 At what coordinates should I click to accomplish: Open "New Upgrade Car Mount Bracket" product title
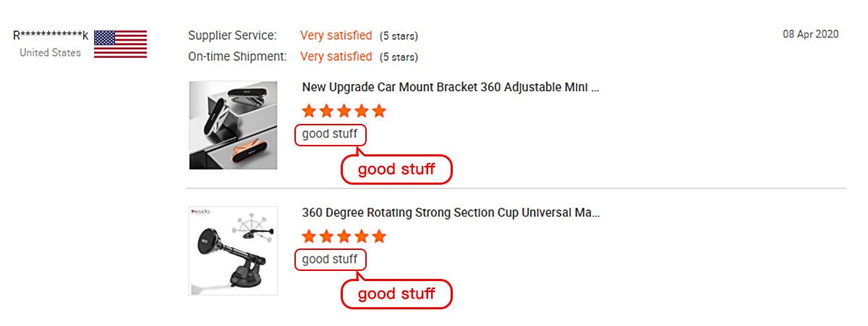451,88
